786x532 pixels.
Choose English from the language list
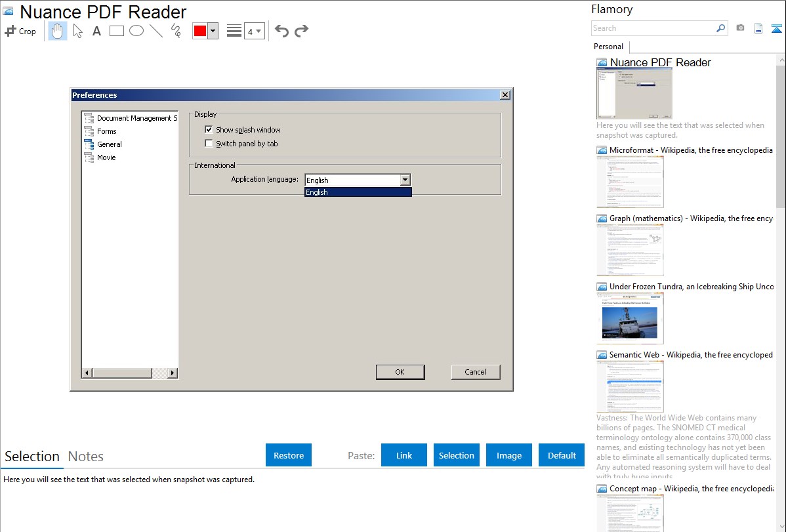(358, 192)
